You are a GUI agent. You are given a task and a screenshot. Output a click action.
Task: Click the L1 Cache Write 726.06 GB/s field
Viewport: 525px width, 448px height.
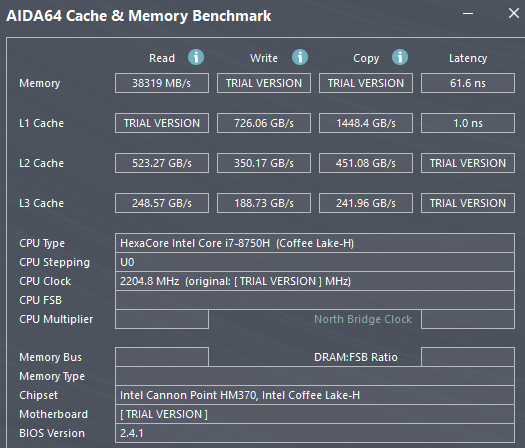(264, 123)
